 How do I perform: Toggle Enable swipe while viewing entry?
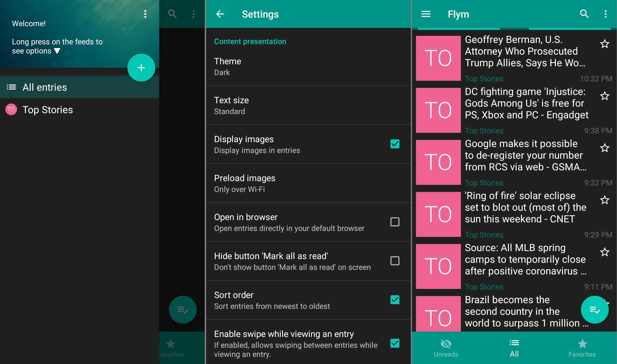pyautogui.click(x=394, y=342)
